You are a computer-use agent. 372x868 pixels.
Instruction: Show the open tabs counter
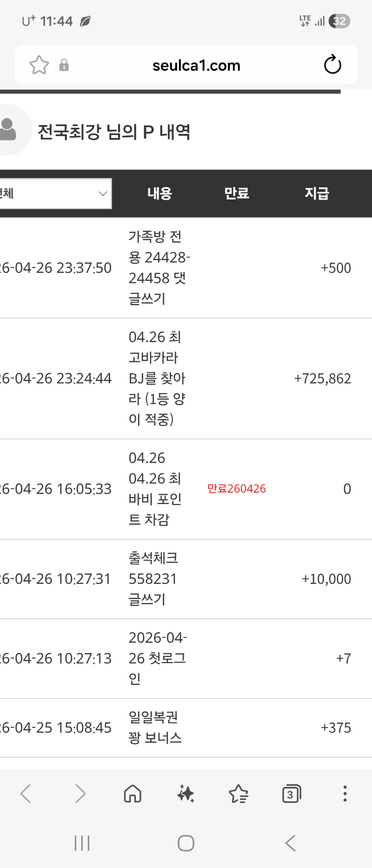(292, 794)
